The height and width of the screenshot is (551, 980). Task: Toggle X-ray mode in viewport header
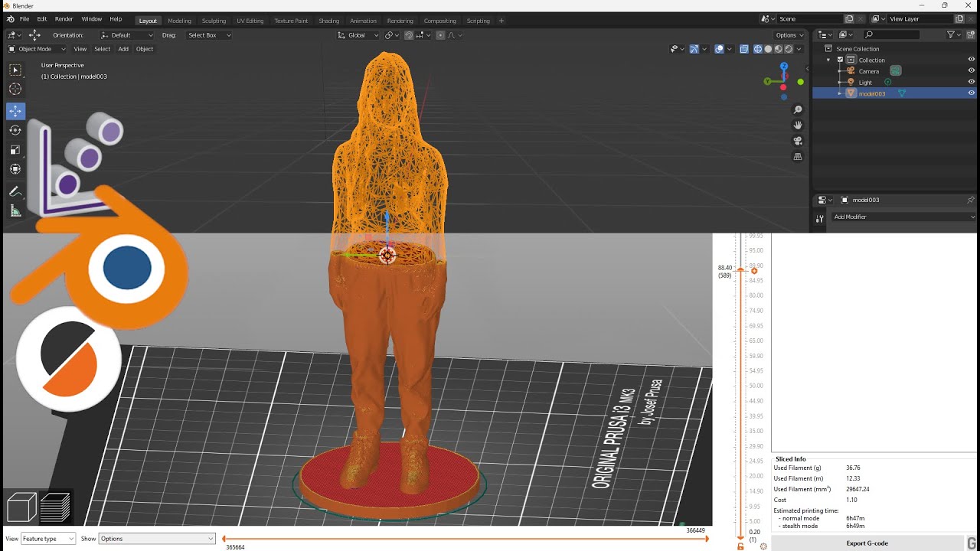743,49
